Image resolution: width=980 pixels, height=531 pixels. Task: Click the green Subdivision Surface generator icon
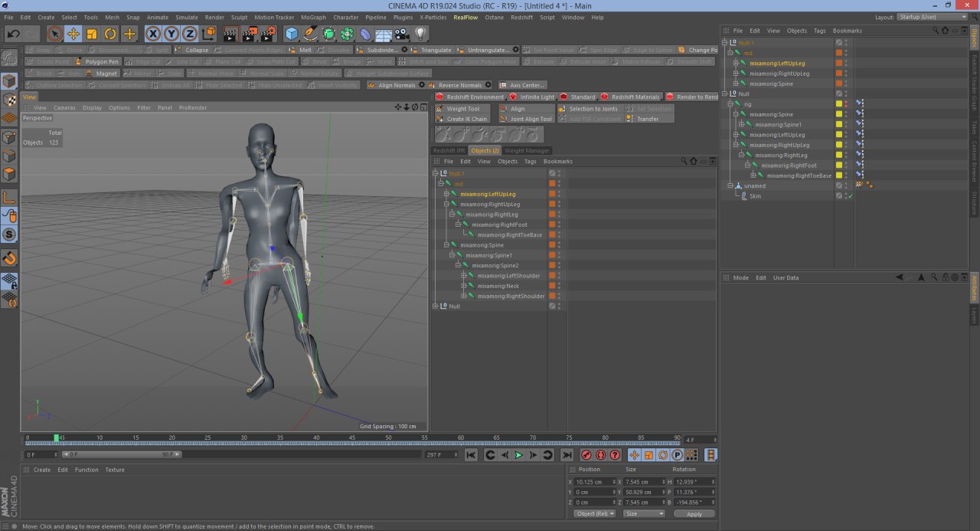328,34
